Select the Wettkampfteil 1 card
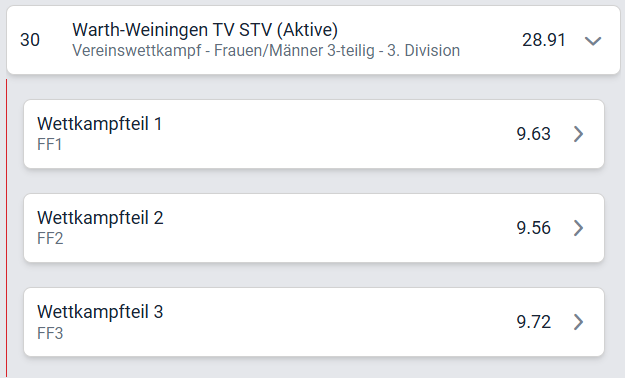 point(314,134)
